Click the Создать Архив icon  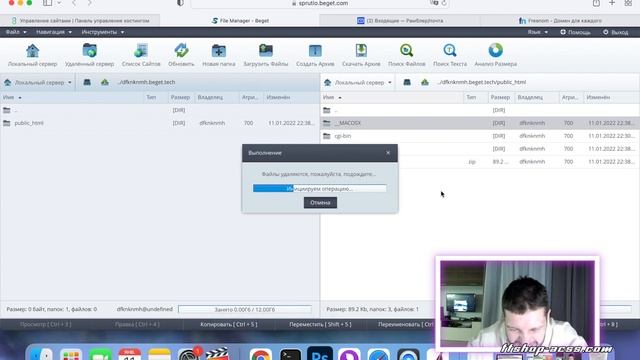(x=315, y=55)
